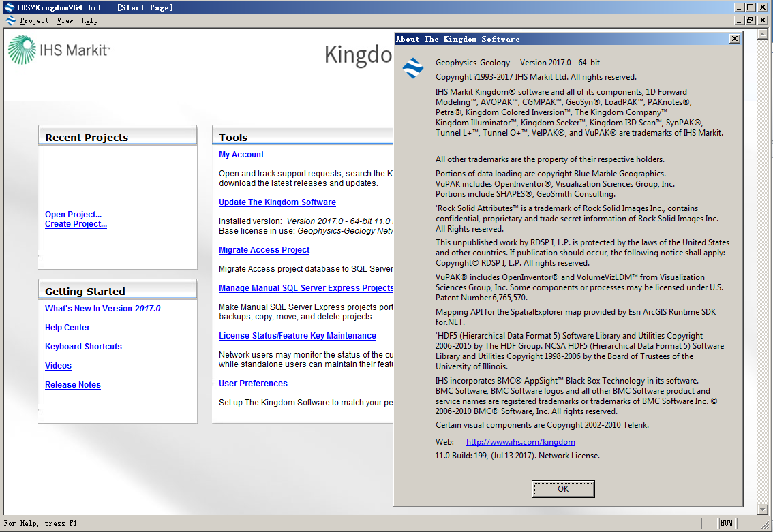The width and height of the screenshot is (773, 532).
Task: Minimize the Start Page child window
Action: [x=738, y=20]
